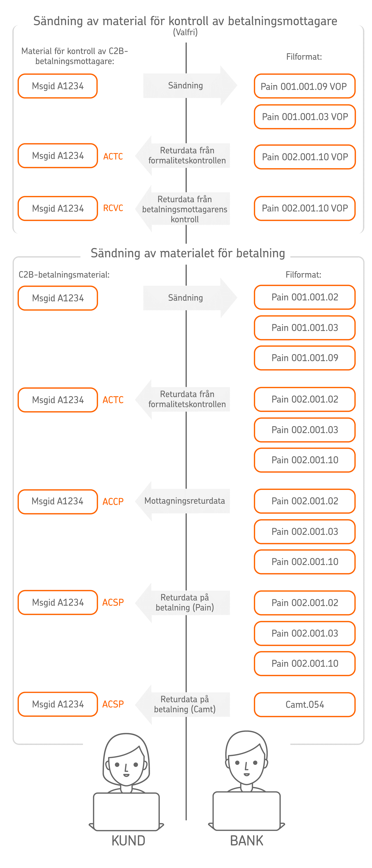Click the Msgid A1234 box beside RCVC
Screen dimensions: 372x868
coord(58,209)
